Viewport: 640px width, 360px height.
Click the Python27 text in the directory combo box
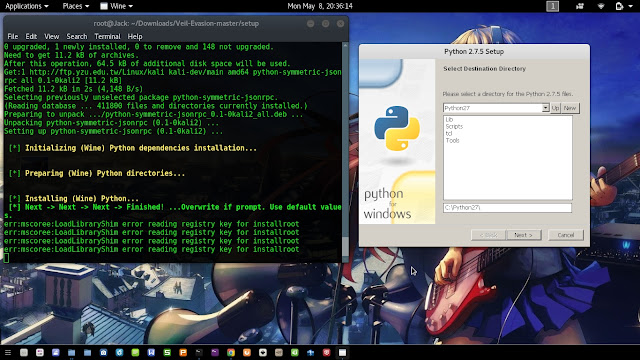456,108
